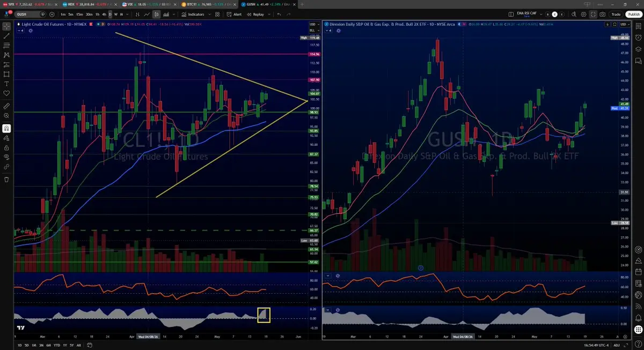This screenshot has height=350, width=644.
Task: Switch to the SPX tab
Action: tap(30, 4)
